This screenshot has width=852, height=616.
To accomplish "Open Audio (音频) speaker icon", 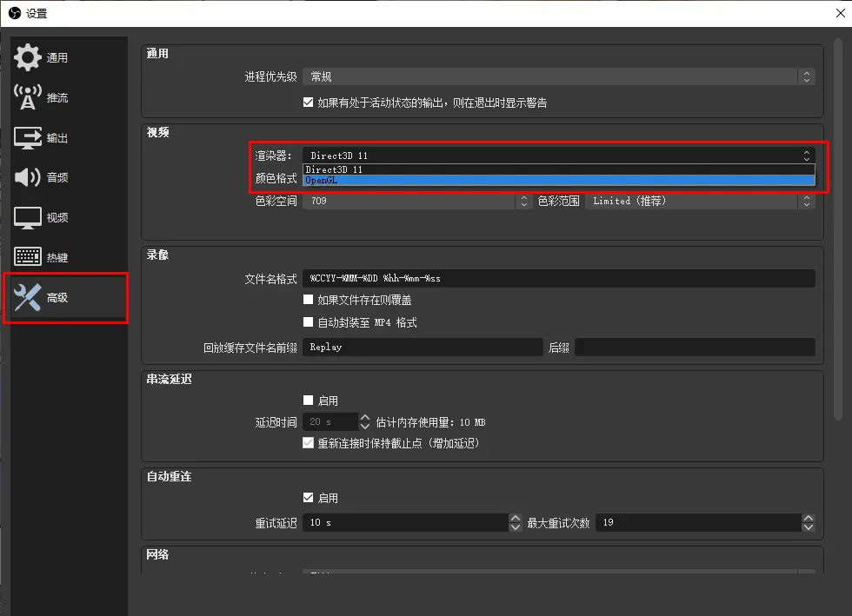I will (28, 177).
